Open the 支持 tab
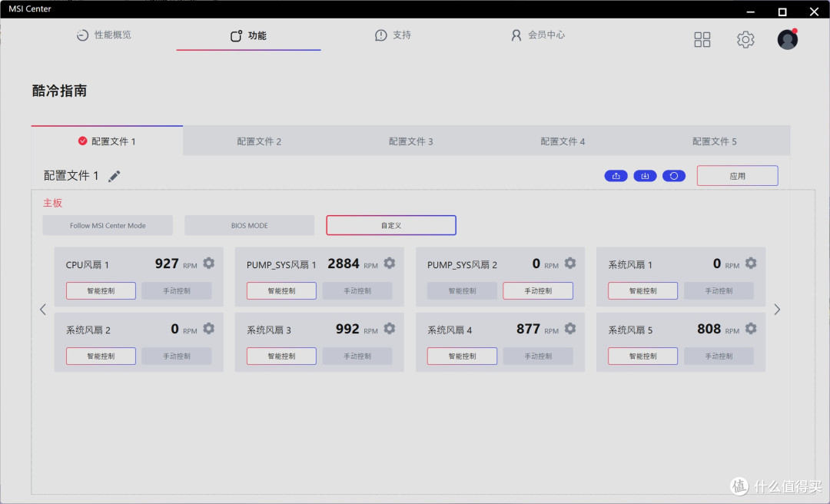The width and height of the screenshot is (830, 504). click(x=393, y=35)
